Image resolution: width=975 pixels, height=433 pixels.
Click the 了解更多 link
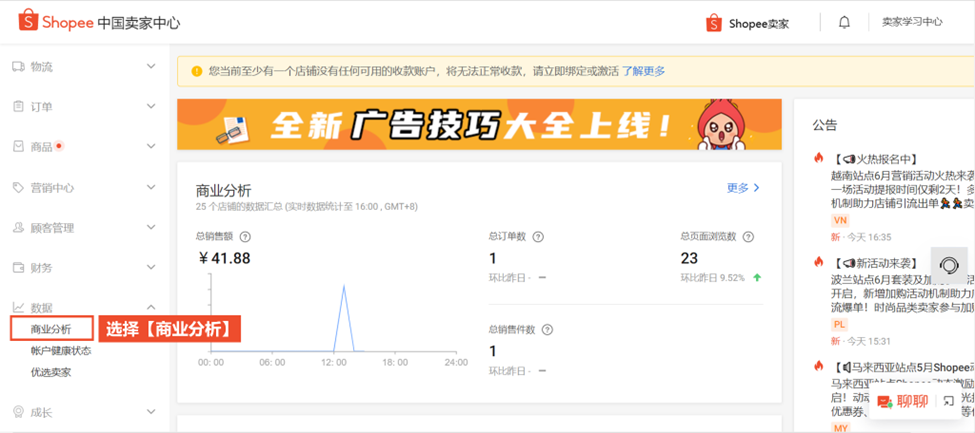(644, 71)
